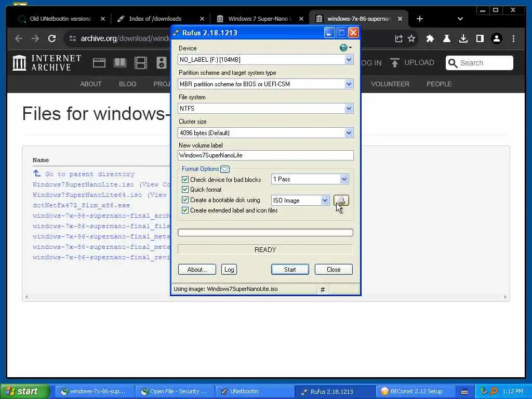Switch to Windows 7 Super-Nano tab
Image resolution: width=532 pixels, height=399 pixels.
click(260, 19)
